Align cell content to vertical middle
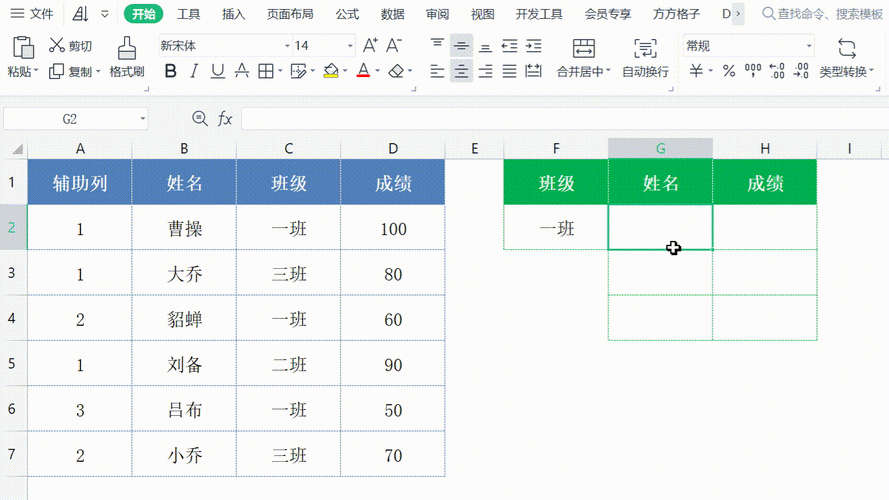 click(462, 45)
